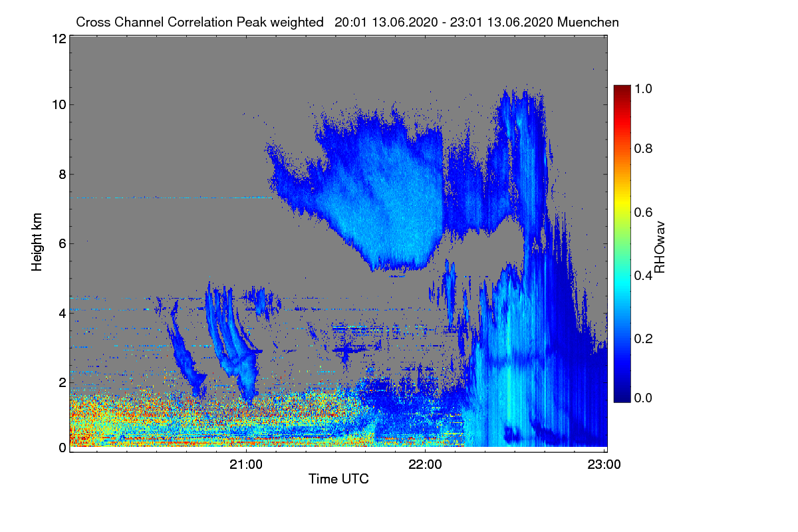The image size is (798, 532).
Task: Click the '0' height tick label
Action: tap(61, 448)
